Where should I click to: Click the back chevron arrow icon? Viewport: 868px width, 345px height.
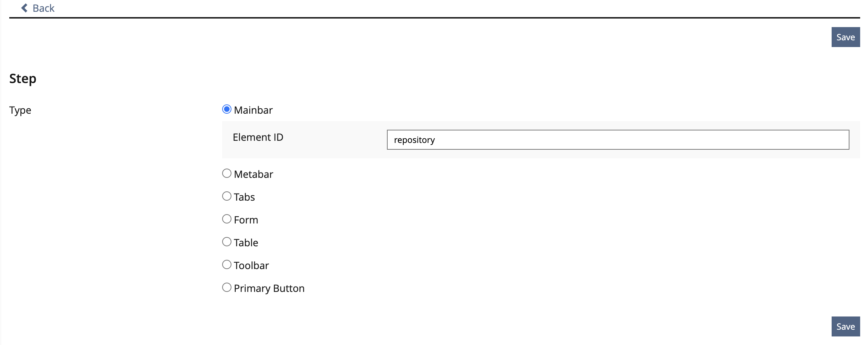pos(24,8)
